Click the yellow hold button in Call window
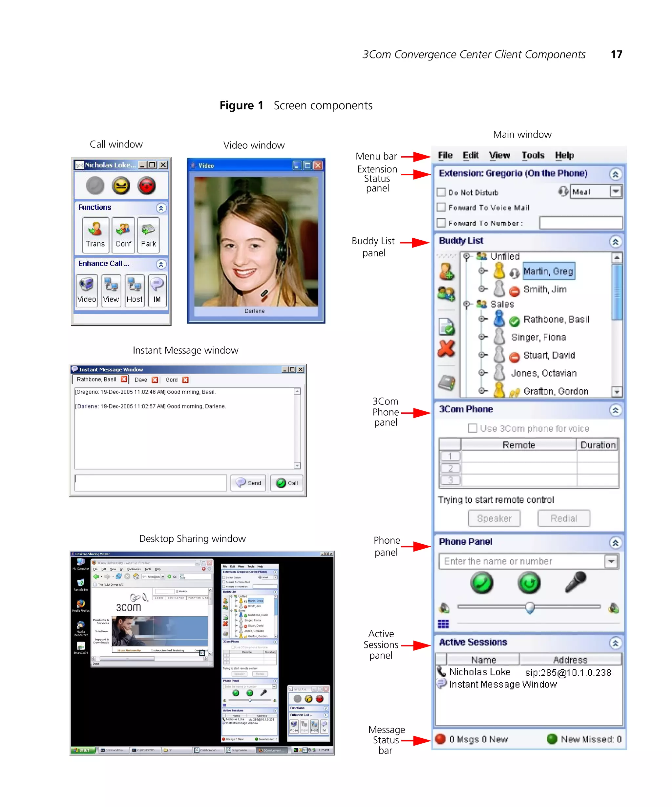Viewport: 672px width, 807px height. pos(121,186)
